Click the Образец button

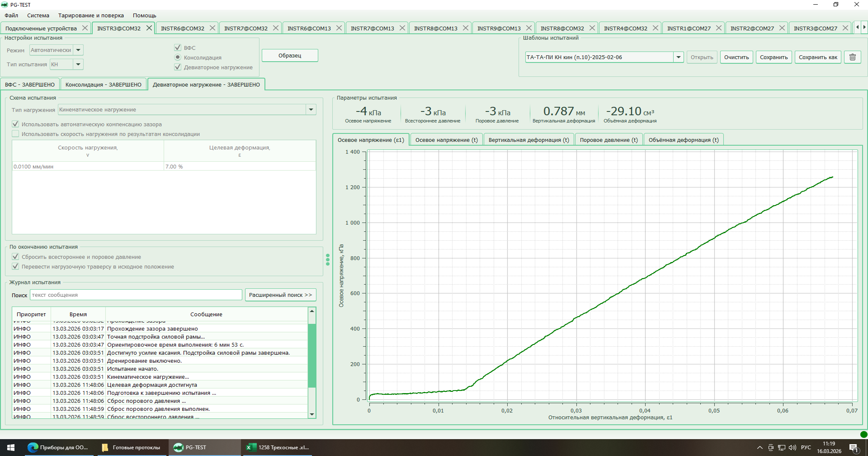point(290,55)
